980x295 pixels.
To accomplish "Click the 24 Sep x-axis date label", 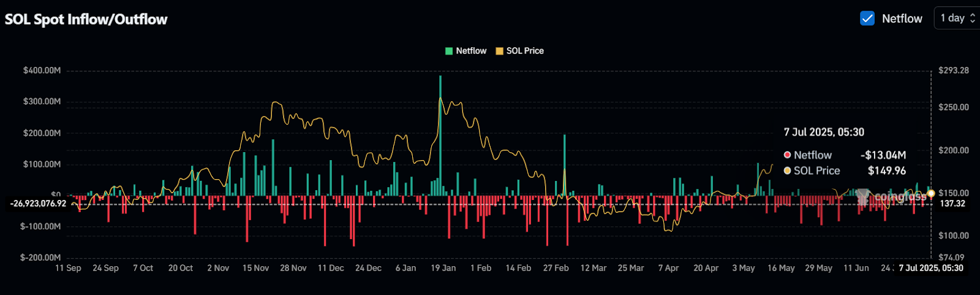I will pyautogui.click(x=105, y=268).
